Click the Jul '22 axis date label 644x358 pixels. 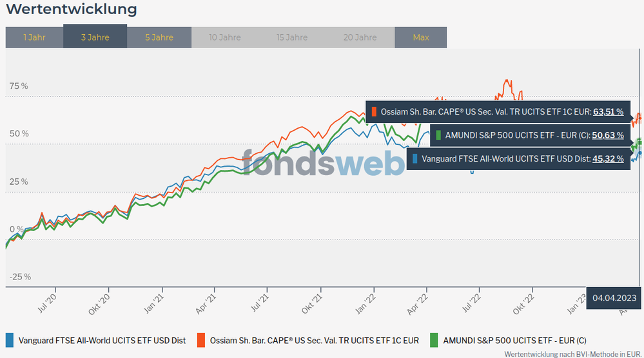point(472,303)
